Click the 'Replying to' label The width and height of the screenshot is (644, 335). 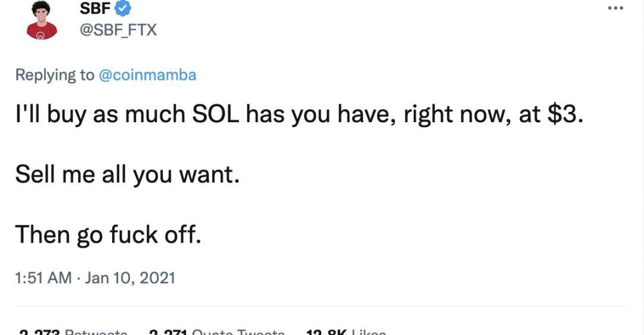point(54,75)
